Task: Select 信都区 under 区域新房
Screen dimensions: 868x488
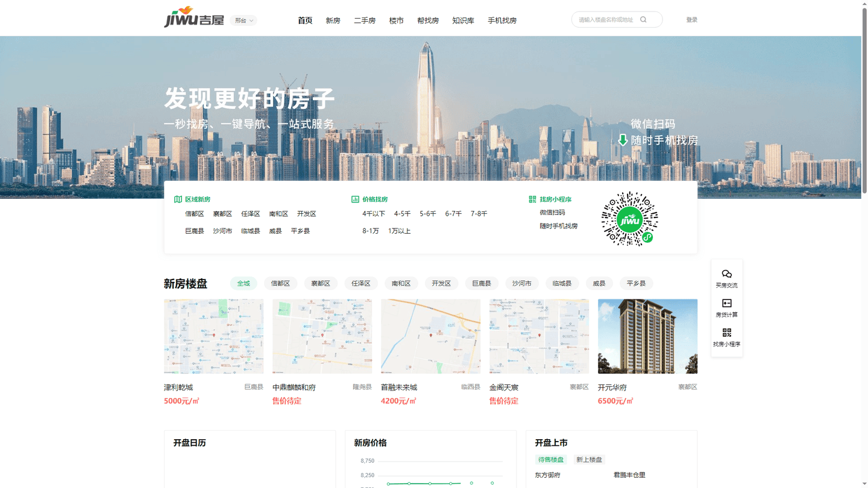Action: point(195,214)
